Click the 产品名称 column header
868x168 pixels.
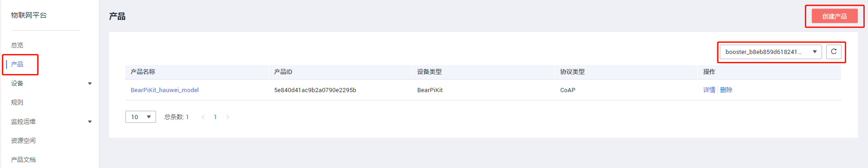[x=143, y=72]
